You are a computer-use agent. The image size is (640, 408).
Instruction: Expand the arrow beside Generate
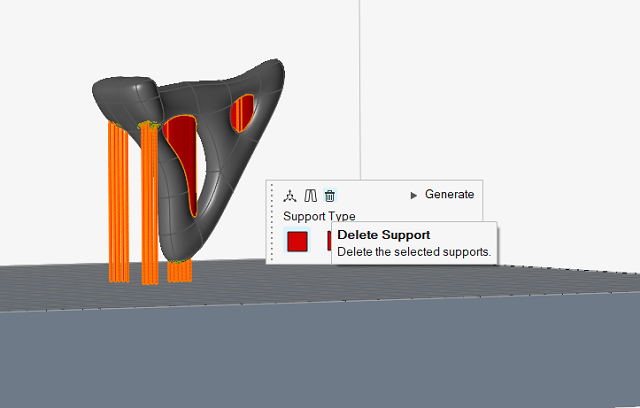414,195
